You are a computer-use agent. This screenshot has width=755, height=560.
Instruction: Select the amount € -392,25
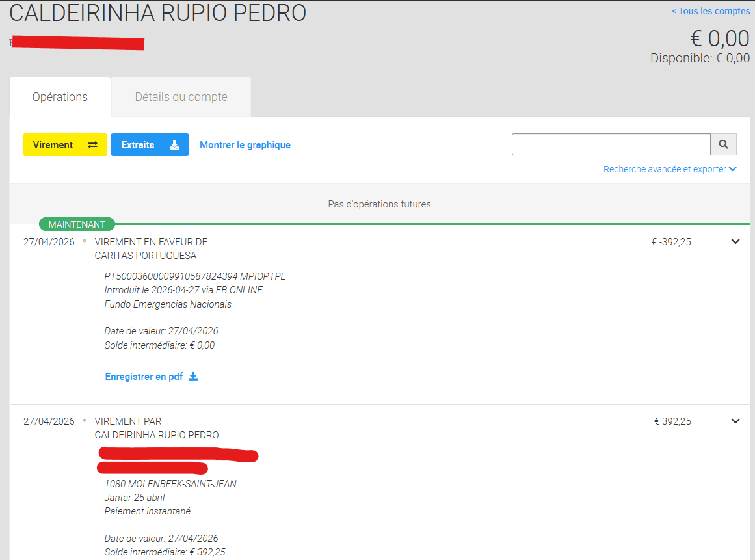[671, 242]
